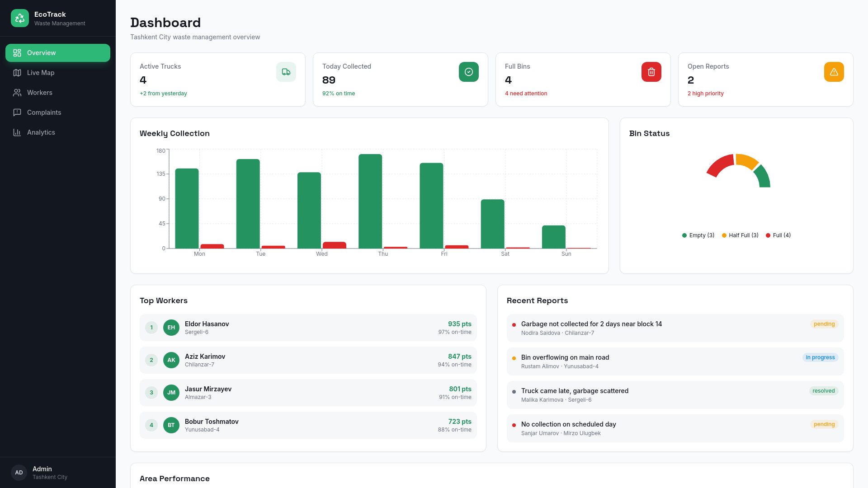
Task: Toggle the Full (4) legend entry
Action: (778, 235)
